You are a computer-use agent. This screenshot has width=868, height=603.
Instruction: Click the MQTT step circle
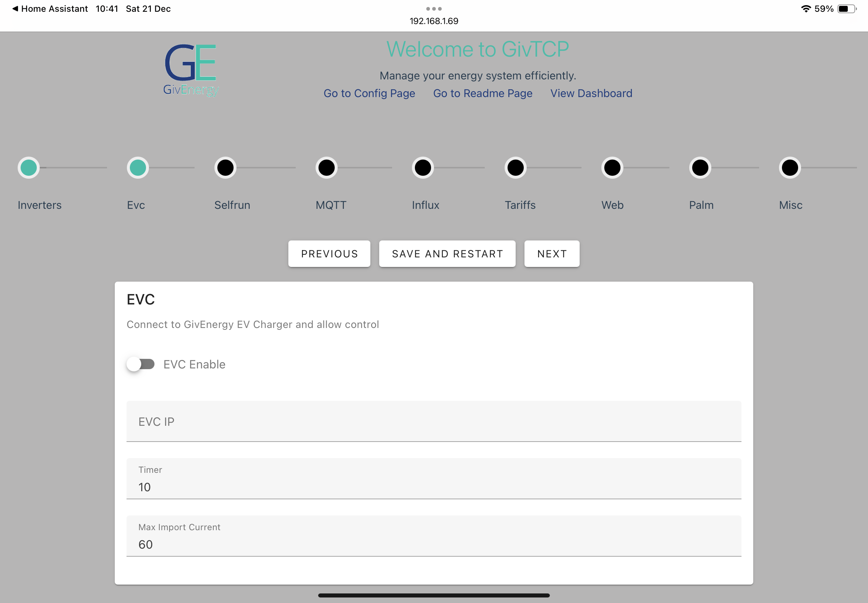[327, 168]
